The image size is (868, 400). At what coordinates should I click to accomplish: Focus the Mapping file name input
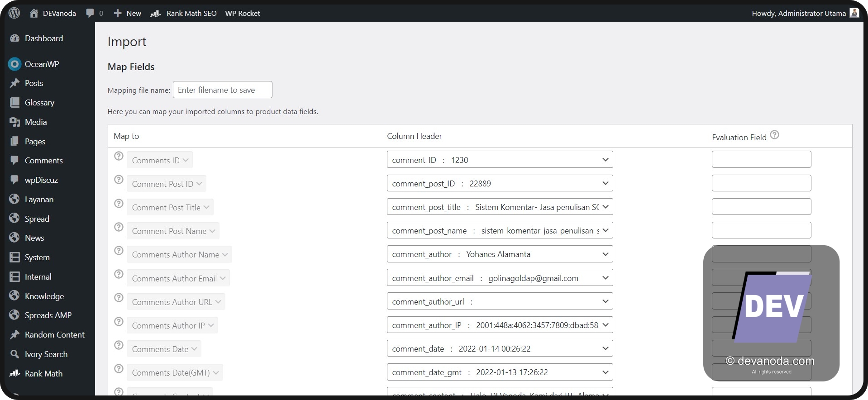point(223,90)
